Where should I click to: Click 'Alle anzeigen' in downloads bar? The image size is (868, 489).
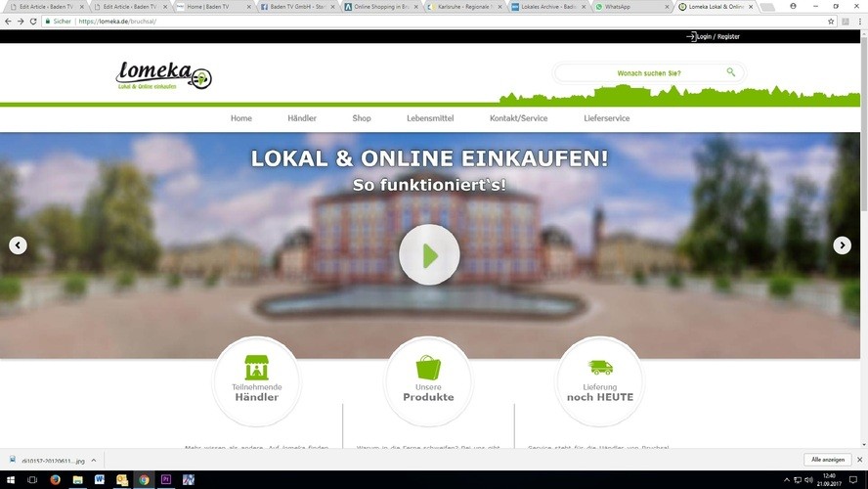coord(826,459)
